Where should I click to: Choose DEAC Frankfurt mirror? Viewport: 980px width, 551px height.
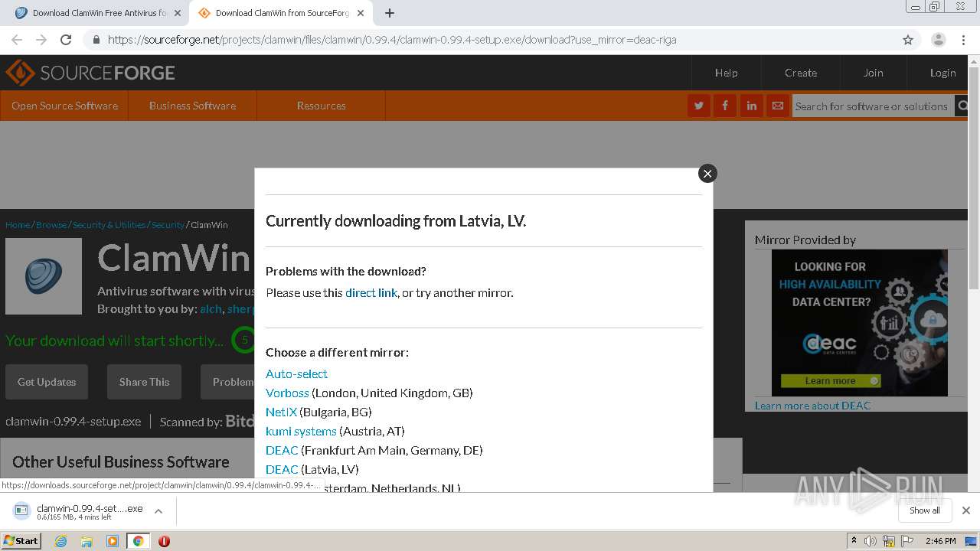coord(282,450)
